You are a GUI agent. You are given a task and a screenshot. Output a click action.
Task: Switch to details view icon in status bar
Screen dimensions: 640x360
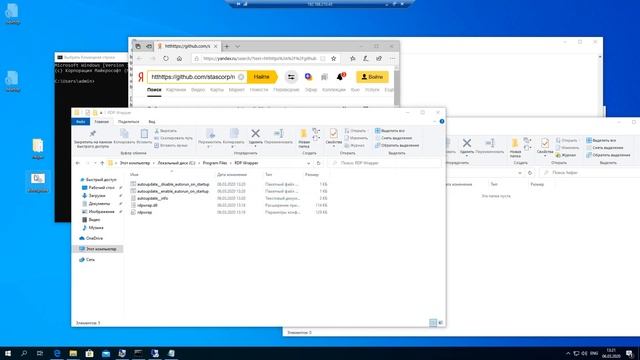click(x=433, y=323)
